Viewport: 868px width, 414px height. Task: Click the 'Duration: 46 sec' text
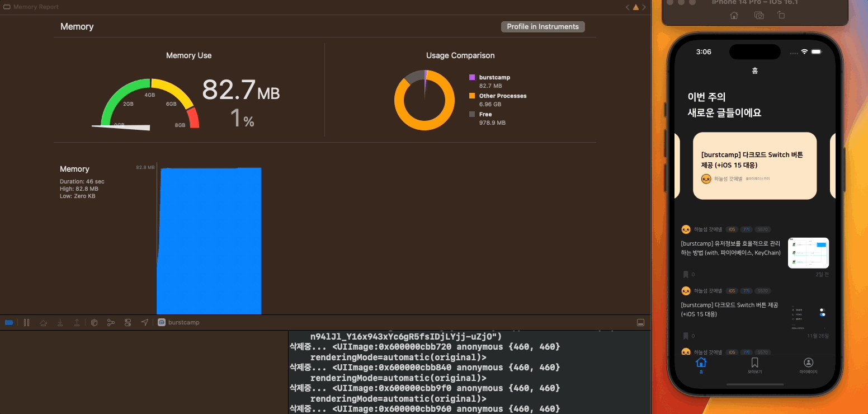[x=82, y=182]
